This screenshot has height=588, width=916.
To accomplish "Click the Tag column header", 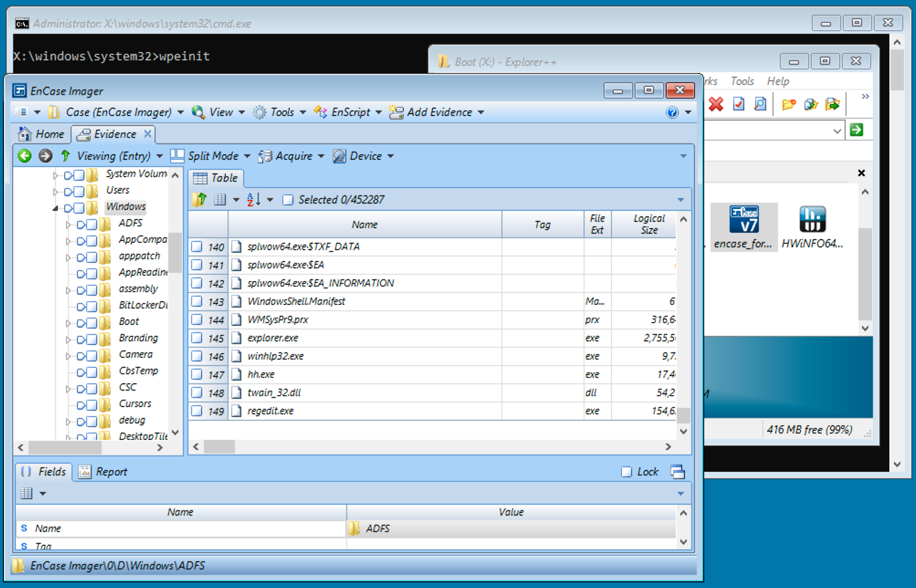I will [x=543, y=225].
